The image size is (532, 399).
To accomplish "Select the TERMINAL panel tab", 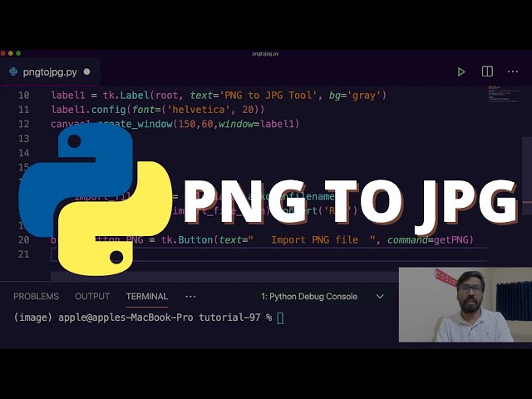I will [147, 296].
